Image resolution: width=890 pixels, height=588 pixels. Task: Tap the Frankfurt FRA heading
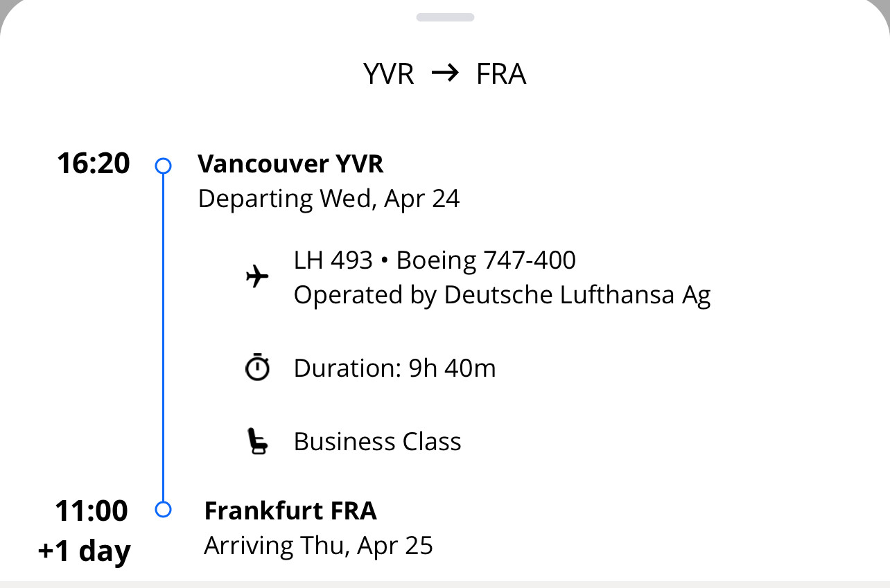point(290,511)
